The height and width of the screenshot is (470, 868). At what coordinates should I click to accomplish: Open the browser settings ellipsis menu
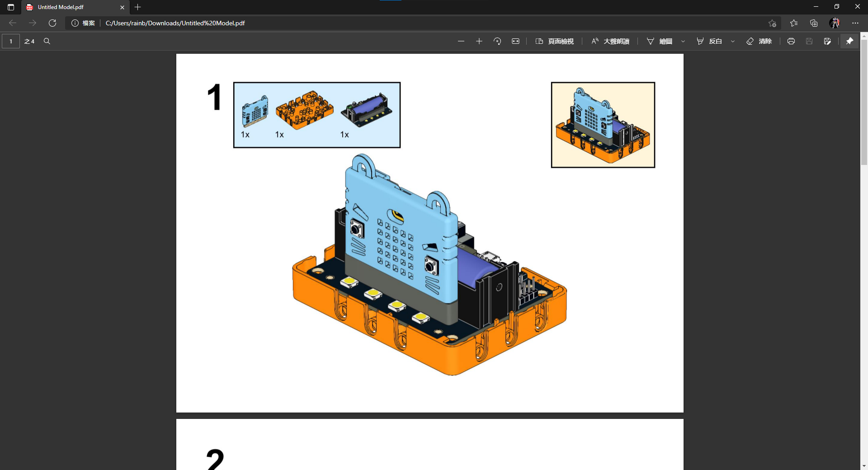click(855, 23)
